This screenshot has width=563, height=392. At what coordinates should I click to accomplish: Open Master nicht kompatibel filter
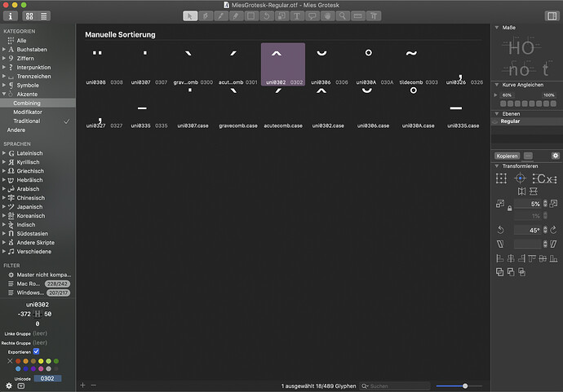click(x=38, y=275)
